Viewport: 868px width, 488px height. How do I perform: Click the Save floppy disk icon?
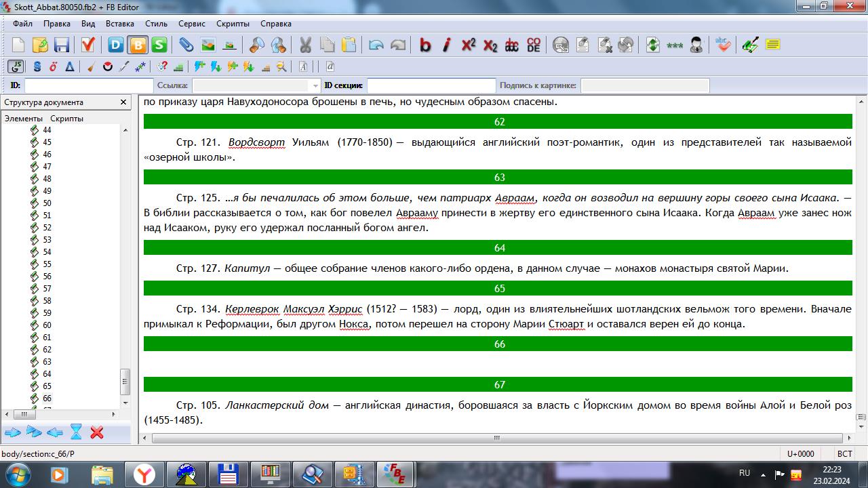(x=62, y=45)
